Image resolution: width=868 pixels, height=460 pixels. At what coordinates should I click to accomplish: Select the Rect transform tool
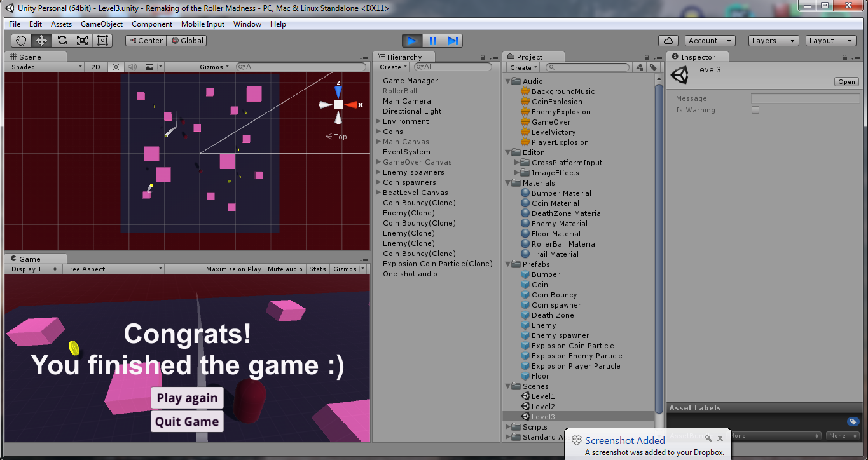click(102, 41)
